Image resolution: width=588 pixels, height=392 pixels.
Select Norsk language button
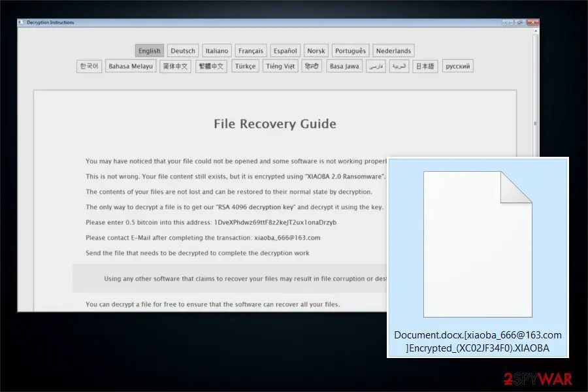point(316,51)
